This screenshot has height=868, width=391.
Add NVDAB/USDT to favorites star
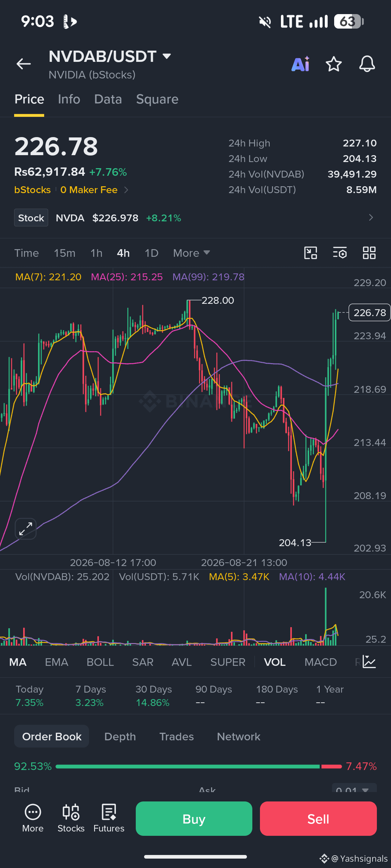(x=333, y=64)
